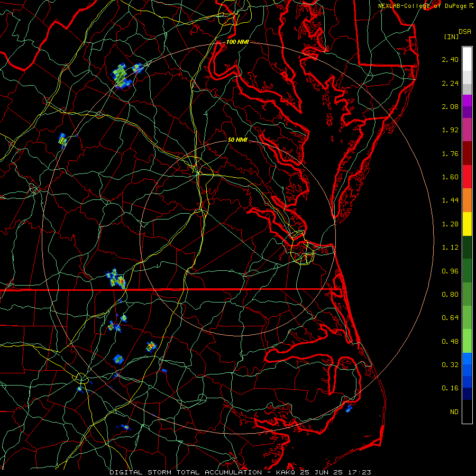Click the 1.60 legend value
Screen dimensions: 476x476
450,177
